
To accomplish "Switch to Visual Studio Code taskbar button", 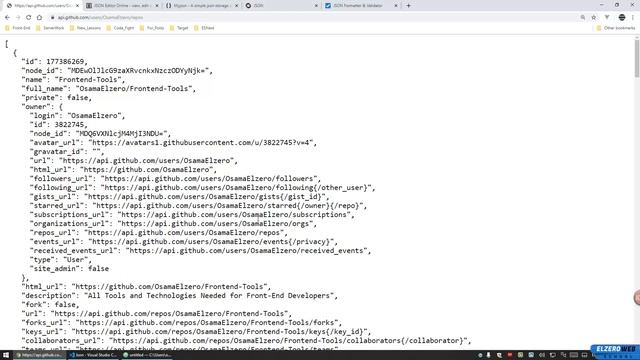I will 94,355.
